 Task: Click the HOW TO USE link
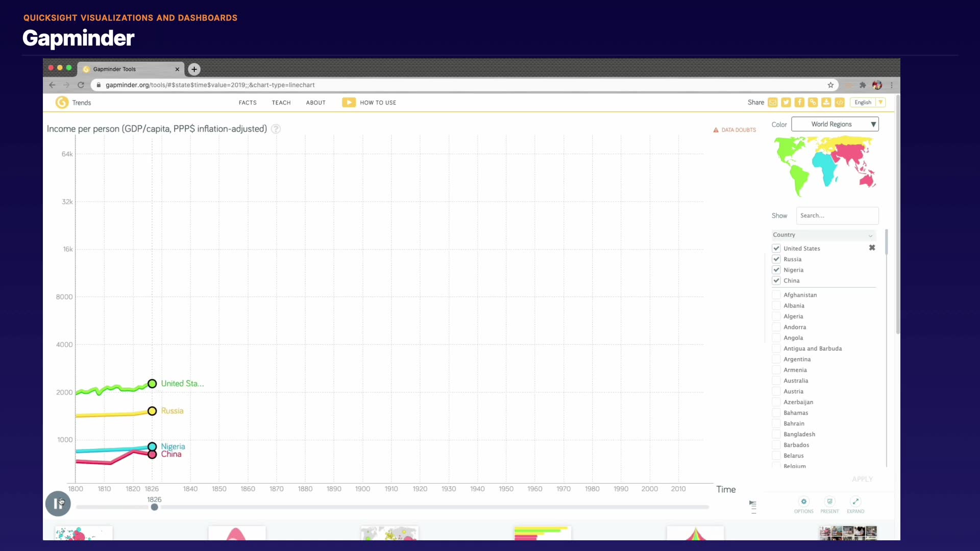tap(378, 103)
